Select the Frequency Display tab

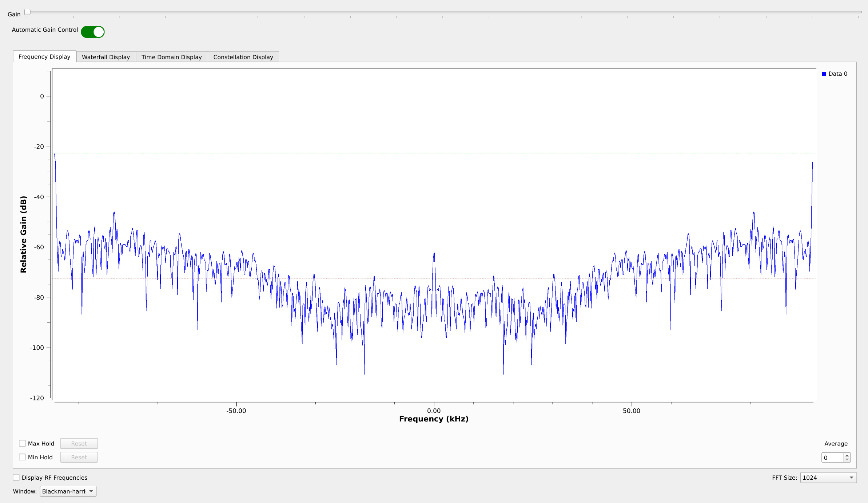44,56
